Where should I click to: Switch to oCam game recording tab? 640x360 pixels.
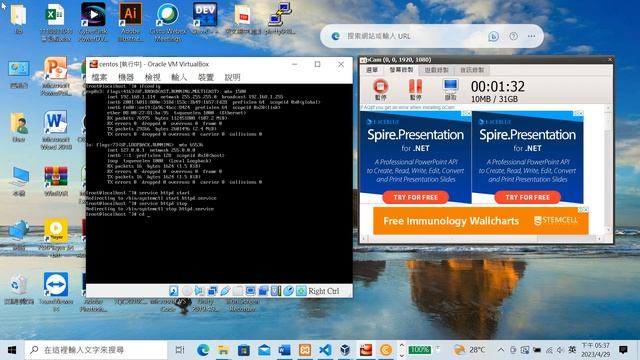[436, 70]
